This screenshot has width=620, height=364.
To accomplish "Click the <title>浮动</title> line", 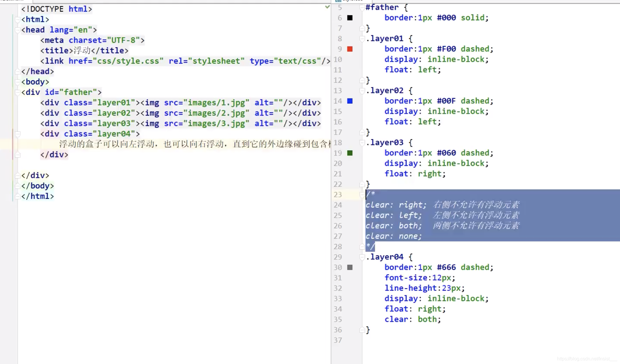I will tap(84, 51).
